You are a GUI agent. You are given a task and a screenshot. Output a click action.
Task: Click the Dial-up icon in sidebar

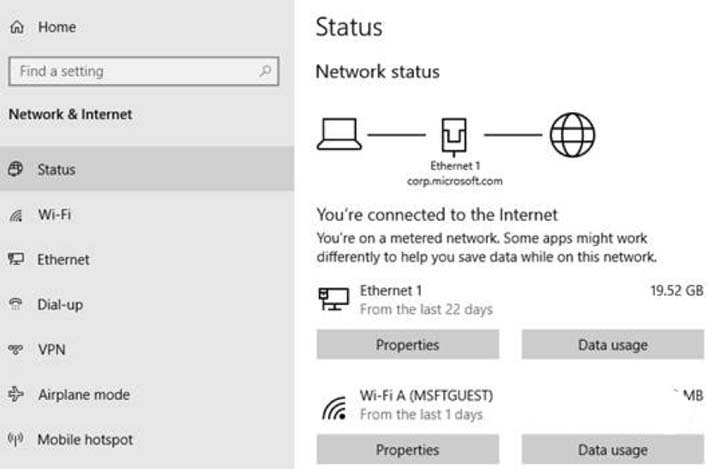(16, 305)
